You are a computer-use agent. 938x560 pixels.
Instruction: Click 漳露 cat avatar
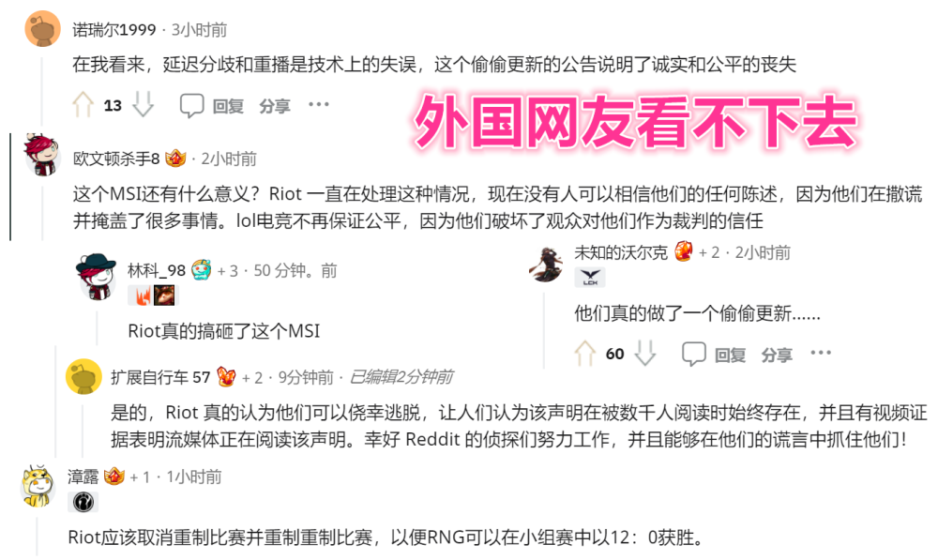[38, 486]
